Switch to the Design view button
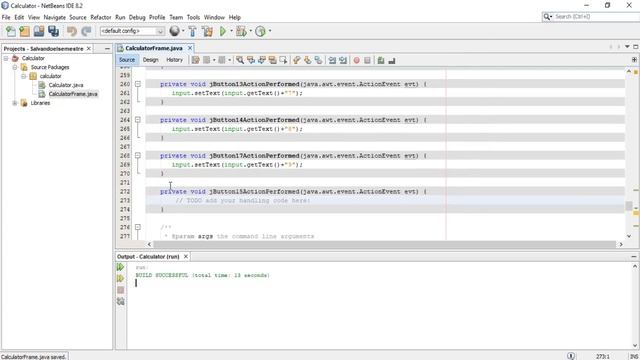Screen dimensions: 640x360 [150, 60]
